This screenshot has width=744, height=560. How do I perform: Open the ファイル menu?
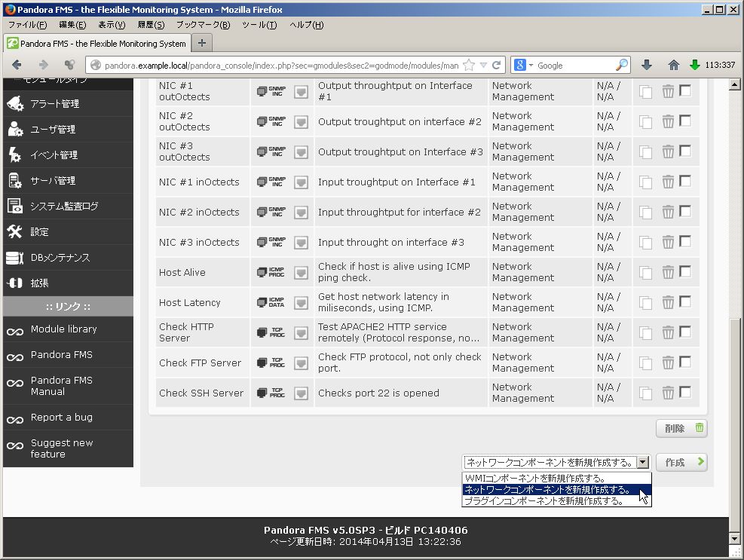[28, 25]
